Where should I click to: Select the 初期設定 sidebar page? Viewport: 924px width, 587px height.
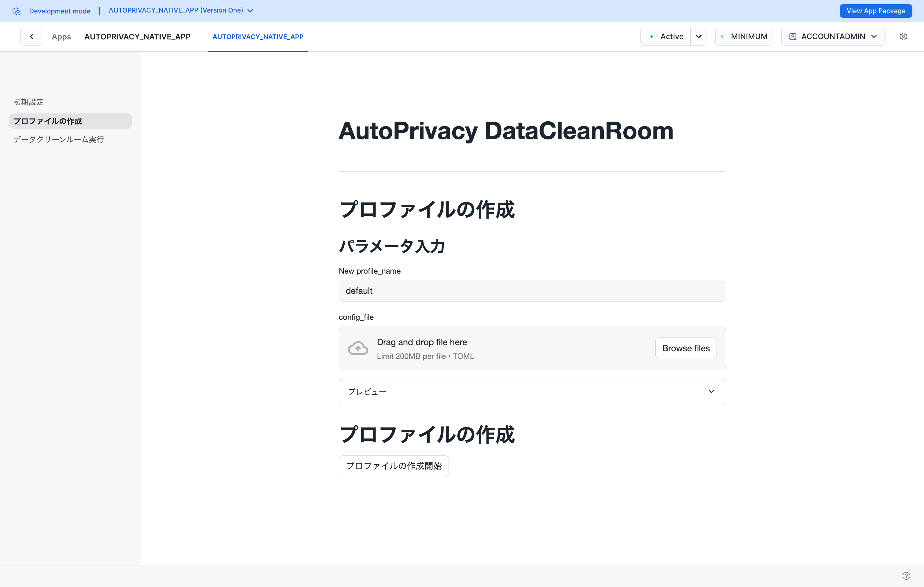tap(29, 102)
